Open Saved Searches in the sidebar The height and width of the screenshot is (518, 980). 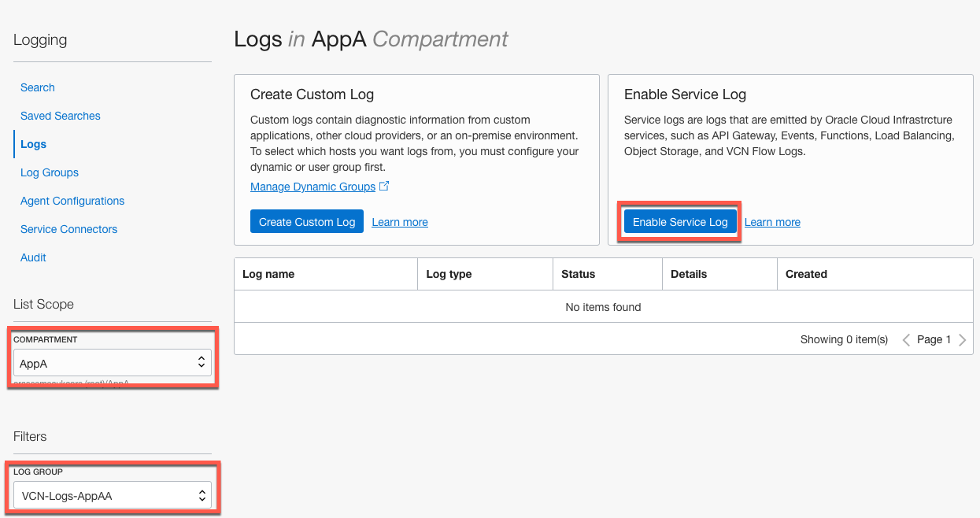[x=61, y=116]
